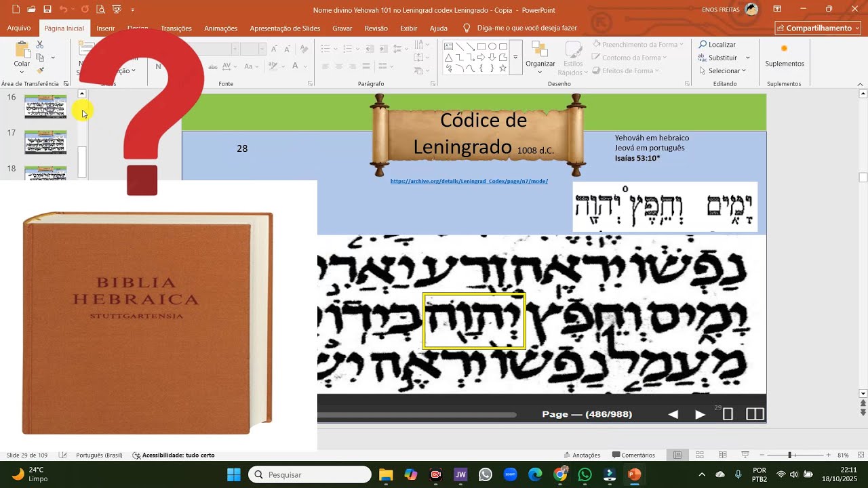
Task: Adjust the zoom slider in the status bar
Action: tap(789, 455)
